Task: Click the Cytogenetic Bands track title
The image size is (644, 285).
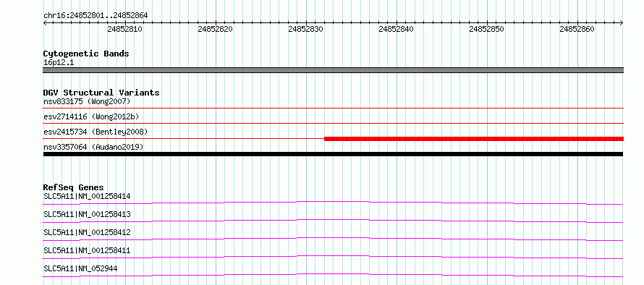Action: pyautogui.click(x=86, y=54)
